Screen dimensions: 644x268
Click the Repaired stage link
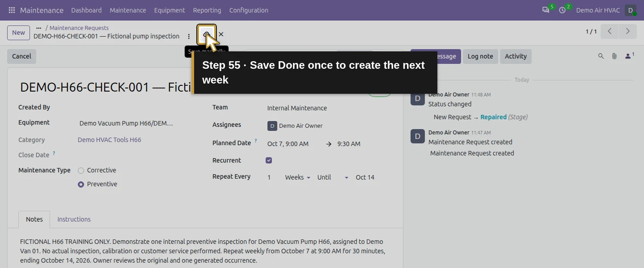pos(494,117)
